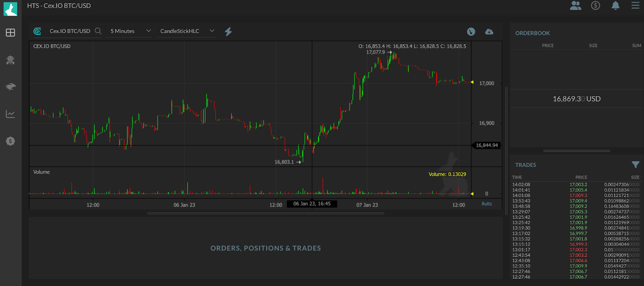Select the 13:15:32 trade row
This screenshot has height=286, width=644.
click(x=576, y=239)
